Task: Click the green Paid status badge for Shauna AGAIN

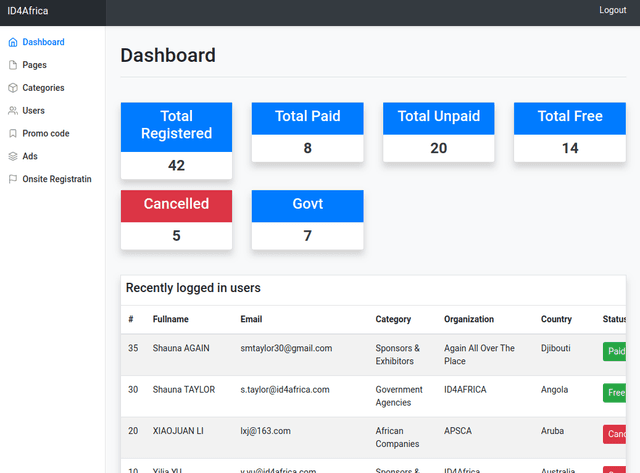Action: (x=615, y=352)
